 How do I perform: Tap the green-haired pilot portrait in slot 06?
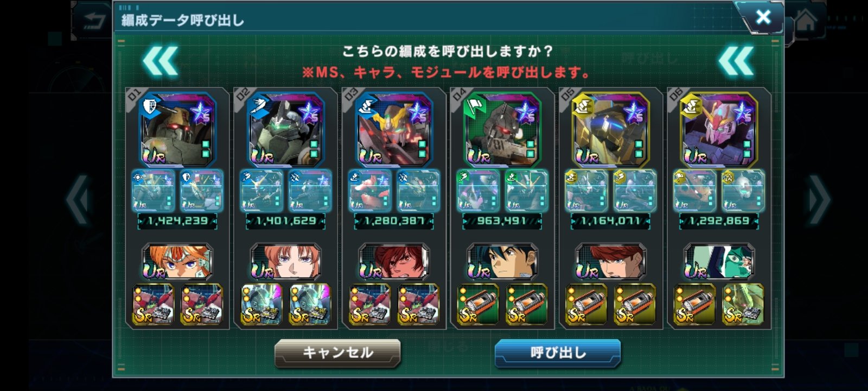[719, 262]
